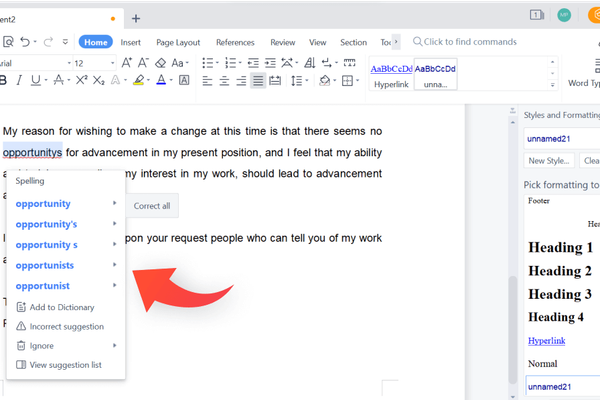Click the New Style button
This screenshot has width=600, height=400.
549,161
